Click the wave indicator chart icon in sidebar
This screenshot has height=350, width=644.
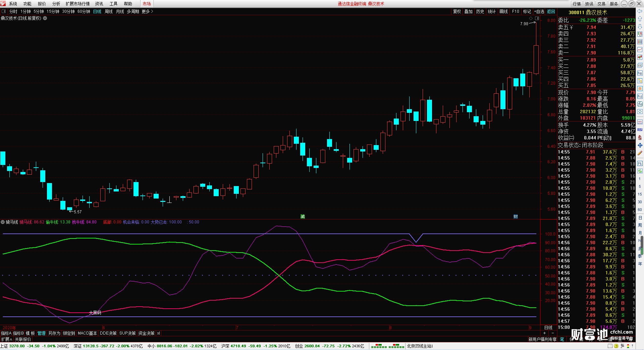click(640, 122)
